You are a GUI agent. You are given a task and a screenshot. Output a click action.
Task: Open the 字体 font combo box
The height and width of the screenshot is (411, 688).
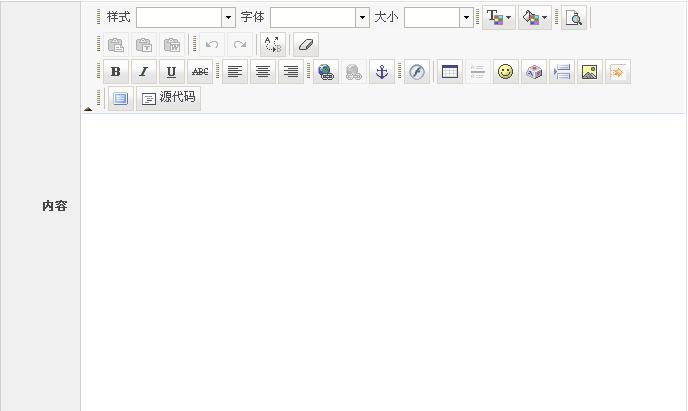320,18
